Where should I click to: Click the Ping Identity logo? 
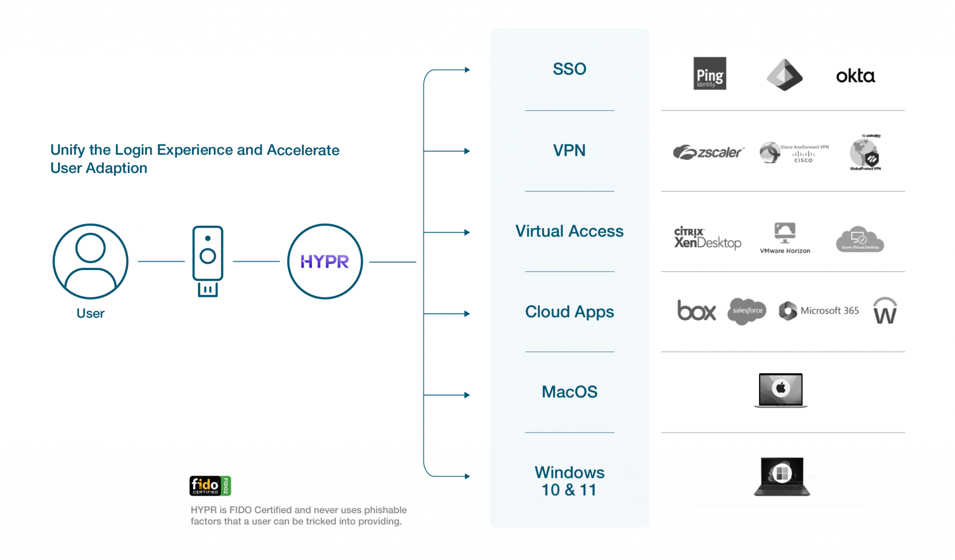pos(709,74)
